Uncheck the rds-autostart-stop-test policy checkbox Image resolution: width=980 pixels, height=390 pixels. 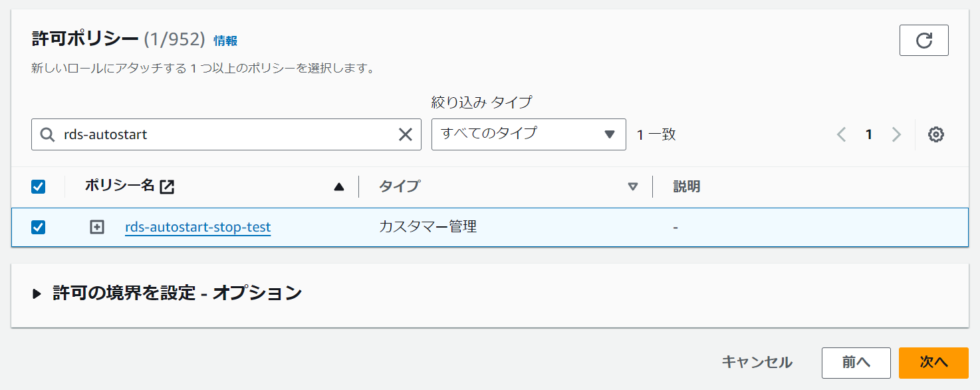click(38, 227)
